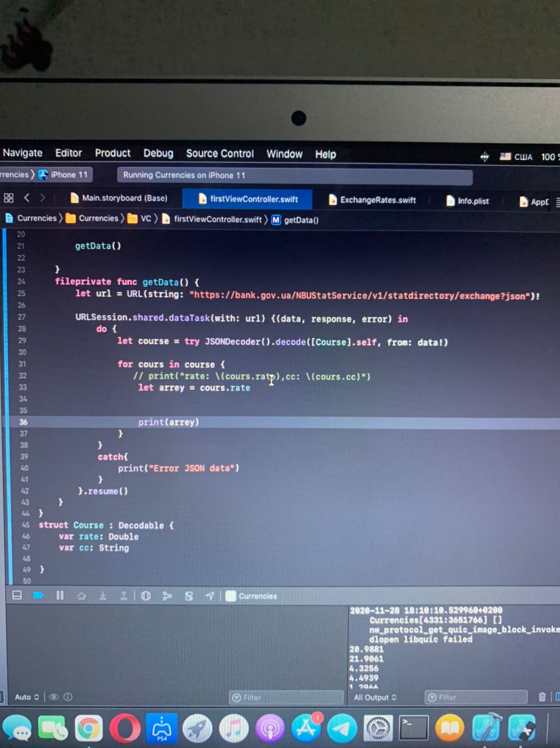Click VC folder breadcrumb
The width and height of the screenshot is (560, 748).
click(x=140, y=219)
